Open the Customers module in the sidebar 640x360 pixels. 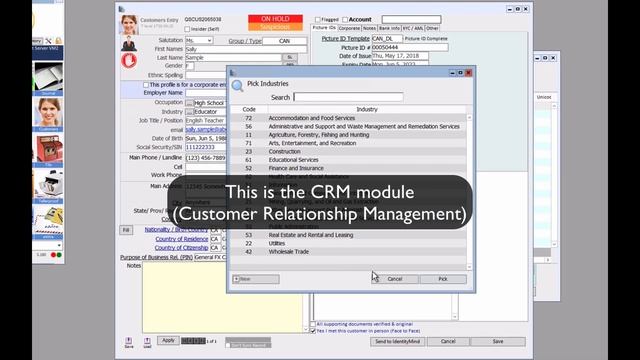pyautogui.click(x=48, y=114)
